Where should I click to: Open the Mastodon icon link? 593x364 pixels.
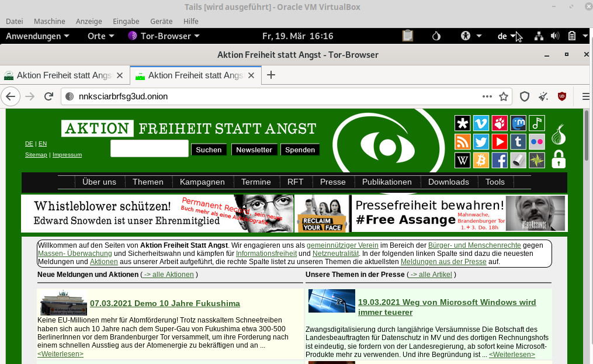click(518, 123)
